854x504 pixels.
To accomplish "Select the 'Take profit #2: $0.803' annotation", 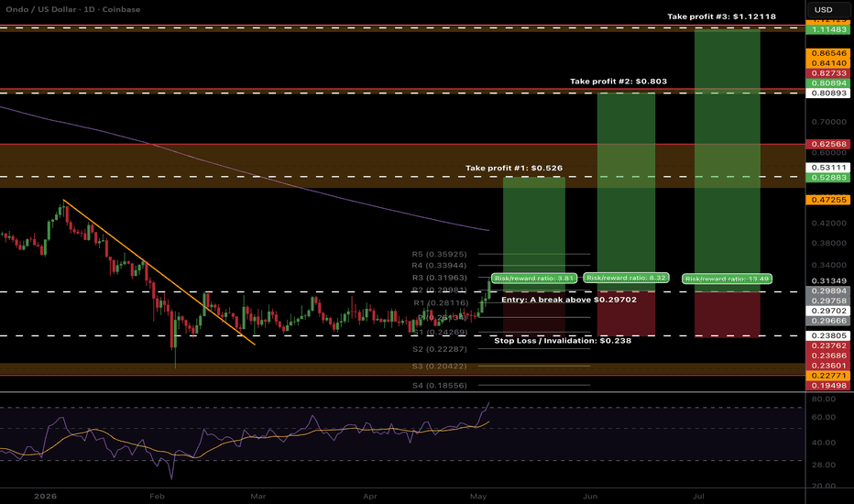I will point(619,82).
